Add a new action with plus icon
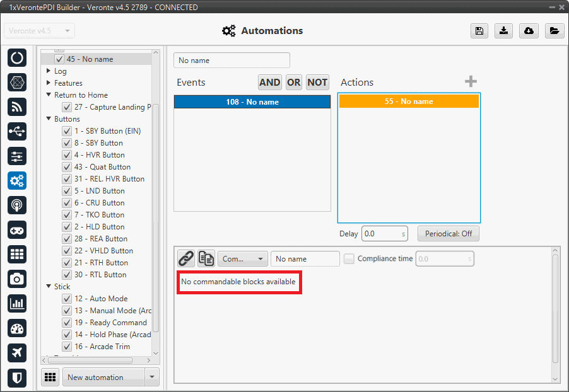Screen dimensions: 569x392 pyautogui.click(x=471, y=82)
